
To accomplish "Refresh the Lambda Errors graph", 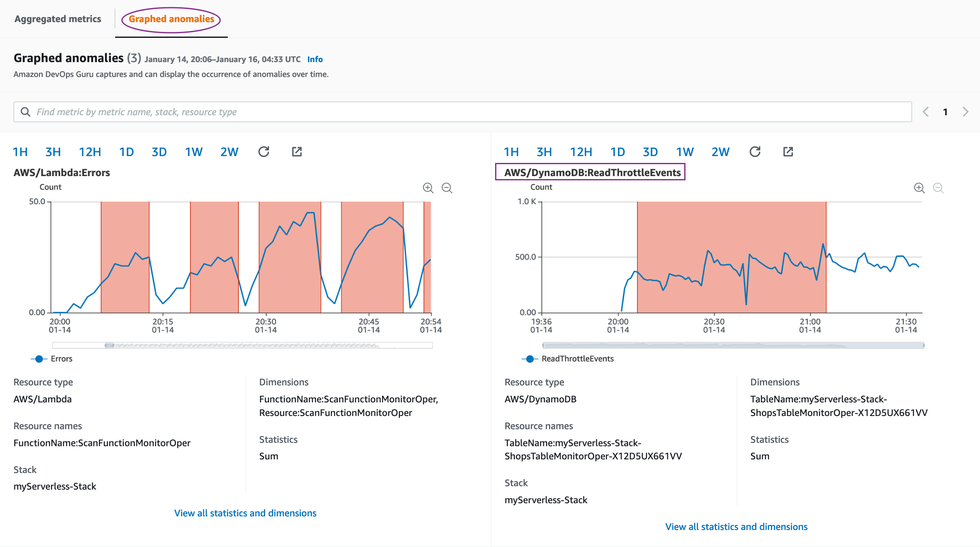I will 263,152.
